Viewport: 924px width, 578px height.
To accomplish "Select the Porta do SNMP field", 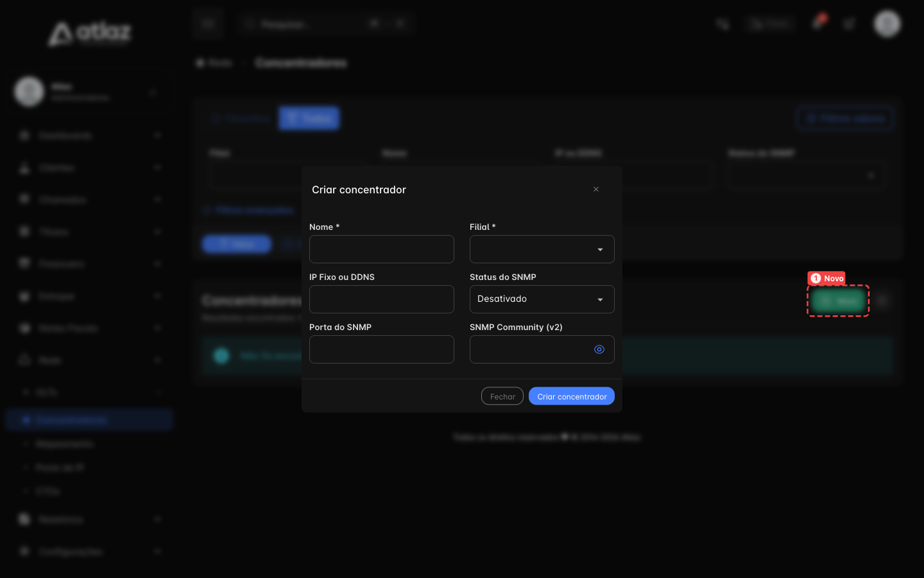I will [382, 349].
